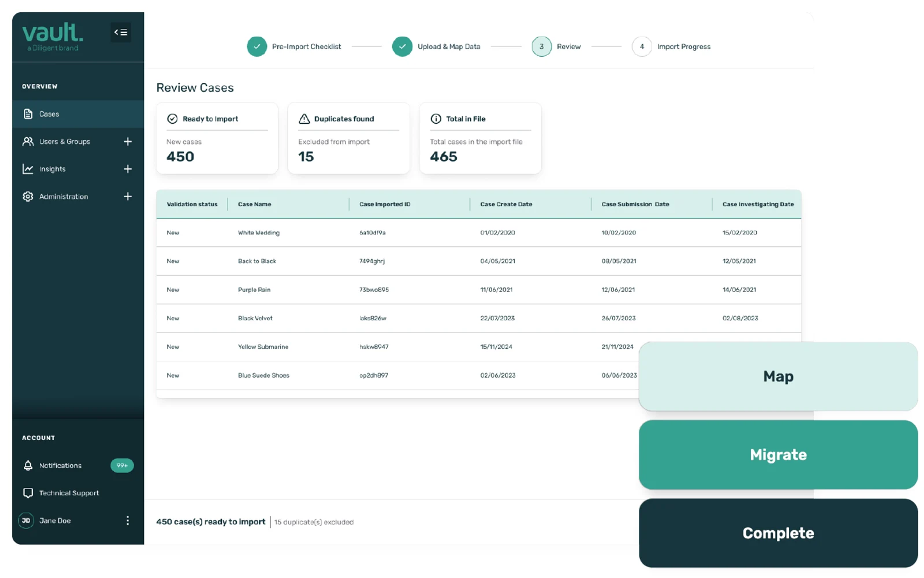Click the Insights chart icon

coord(28,169)
